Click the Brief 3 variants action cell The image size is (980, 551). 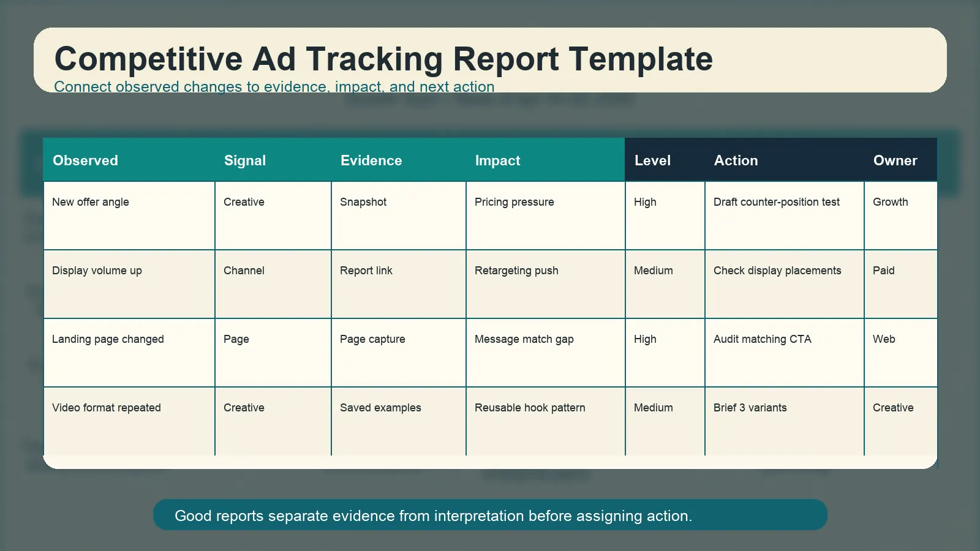coord(750,408)
